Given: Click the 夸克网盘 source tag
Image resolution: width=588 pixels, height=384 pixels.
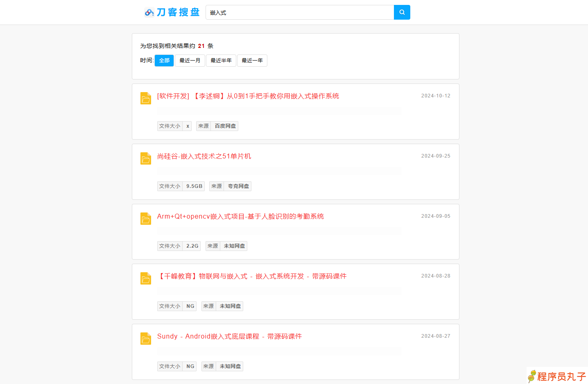Looking at the screenshot, I should (238, 186).
